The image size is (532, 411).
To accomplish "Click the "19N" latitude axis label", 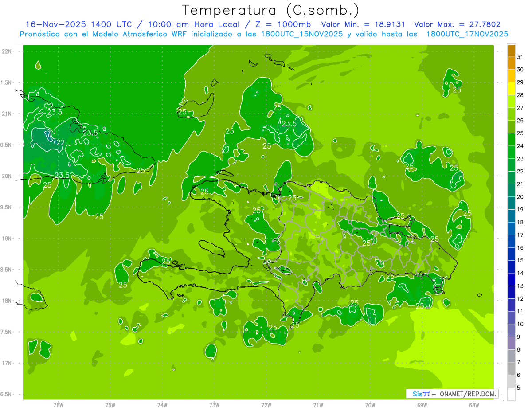I will coord(7,239).
